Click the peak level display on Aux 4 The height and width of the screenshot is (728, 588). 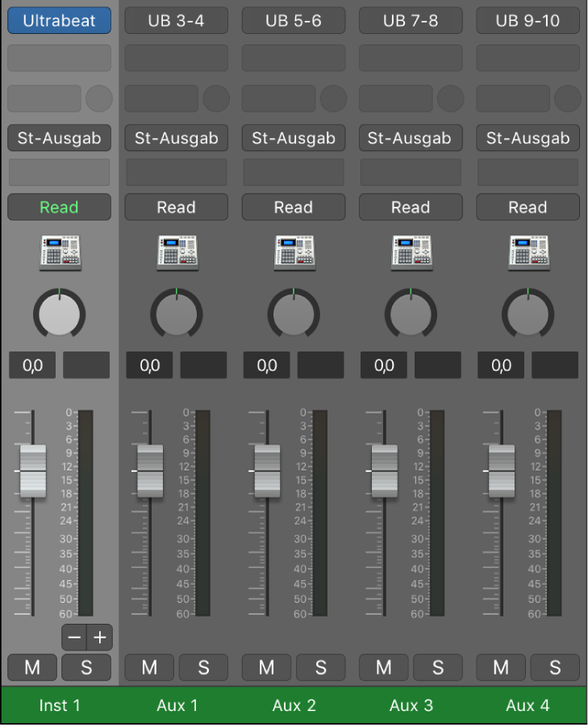coord(555,366)
